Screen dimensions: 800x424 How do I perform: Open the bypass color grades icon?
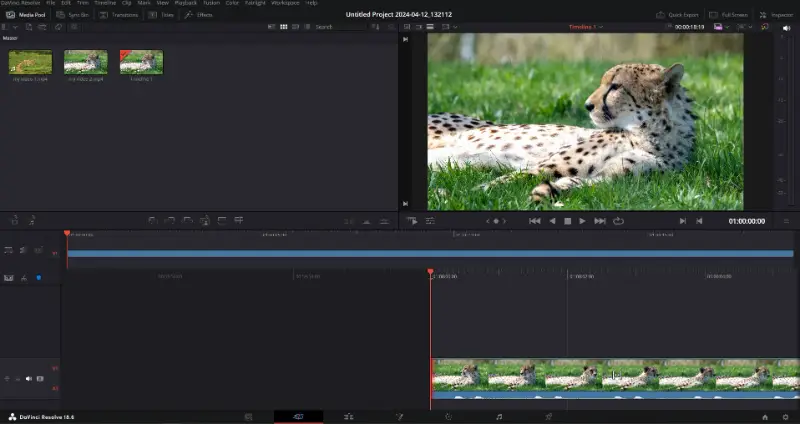click(x=765, y=27)
